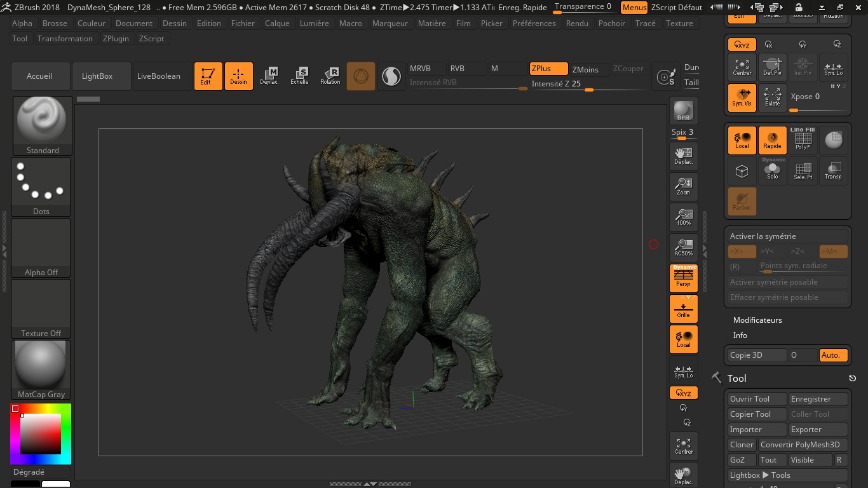This screenshot has width=868, height=488.
Task: Export the tool with Exporter
Action: [x=818, y=429]
